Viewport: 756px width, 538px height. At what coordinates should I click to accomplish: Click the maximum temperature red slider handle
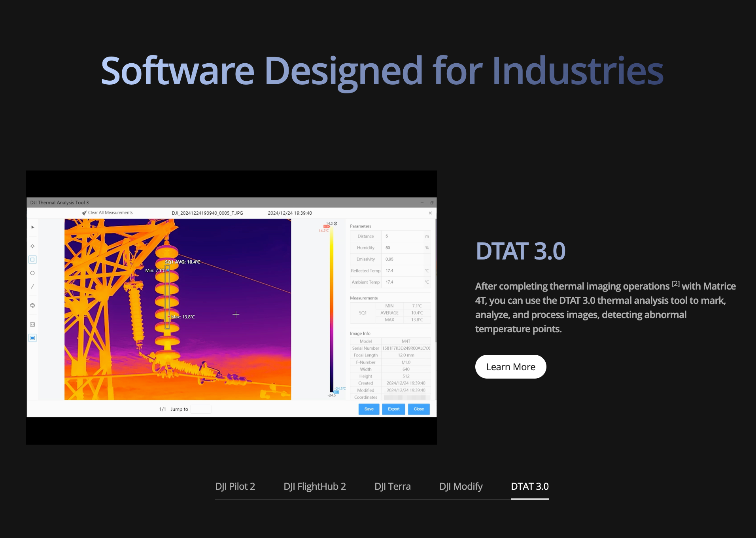point(327,227)
